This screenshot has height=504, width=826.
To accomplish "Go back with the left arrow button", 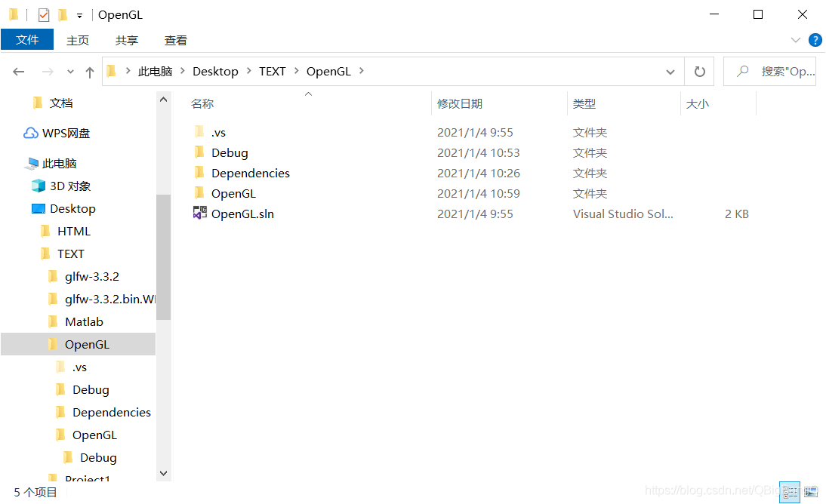I will click(x=18, y=72).
